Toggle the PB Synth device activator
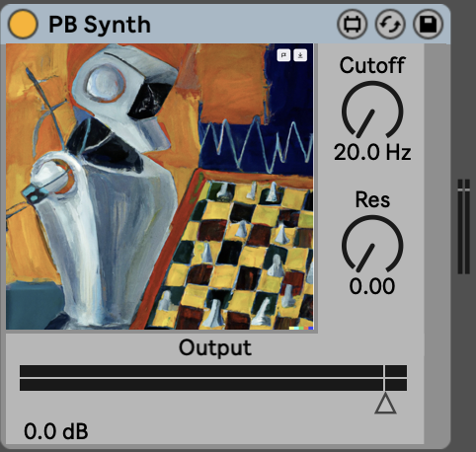Viewport: 476px width, 452px height. (23, 24)
